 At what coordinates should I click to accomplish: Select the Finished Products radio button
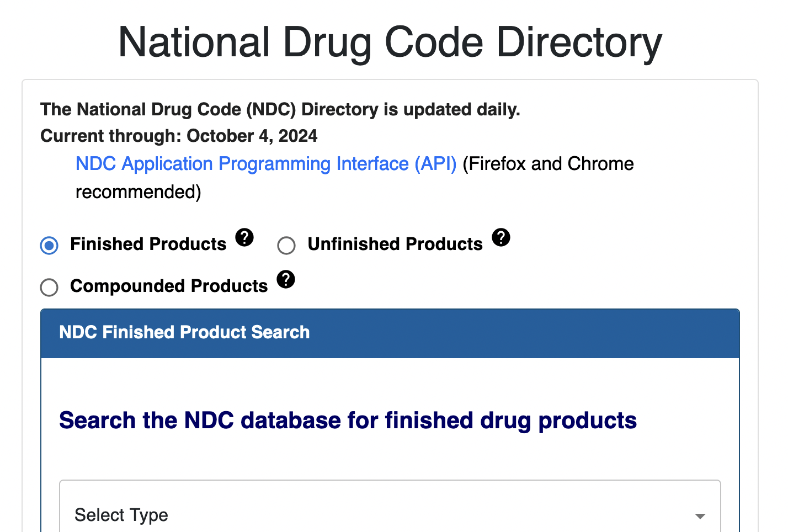pos(49,245)
